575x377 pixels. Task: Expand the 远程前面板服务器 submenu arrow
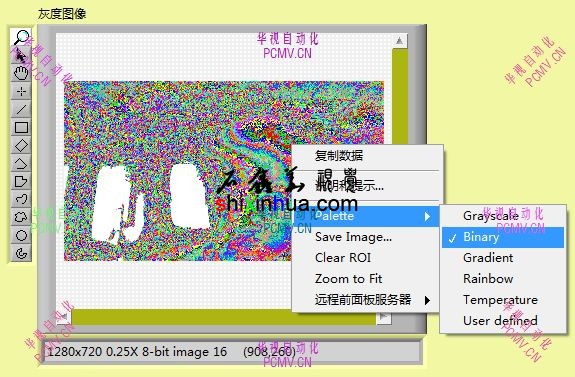coord(427,301)
